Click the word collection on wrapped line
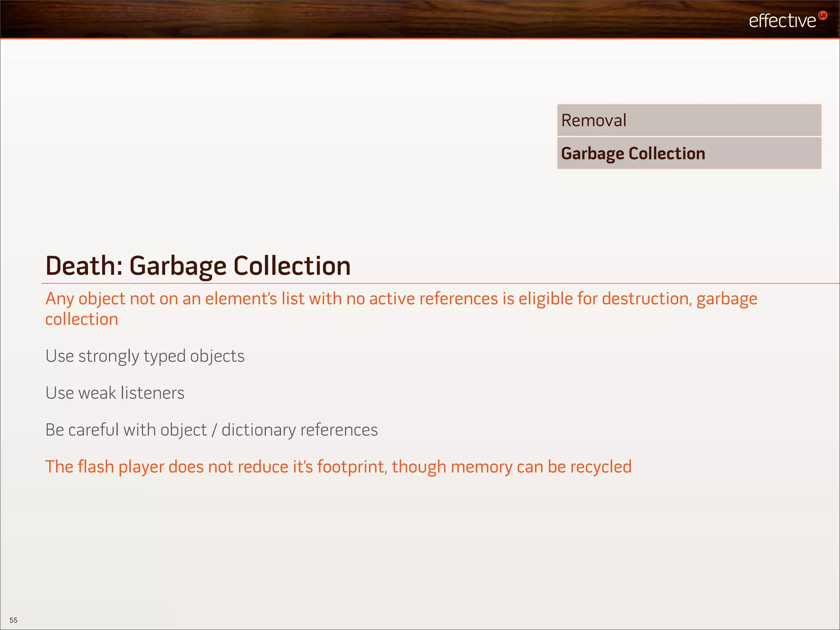 (x=82, y=319)
